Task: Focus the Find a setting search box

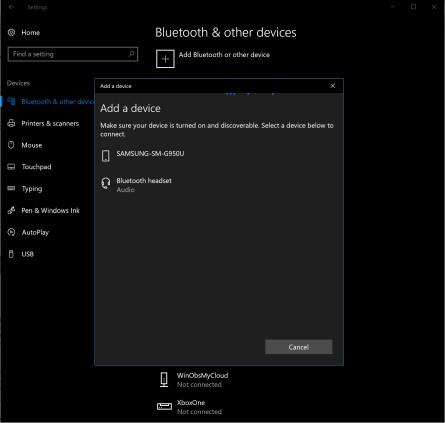Action: pyautogui.click(x=73, y=54)
